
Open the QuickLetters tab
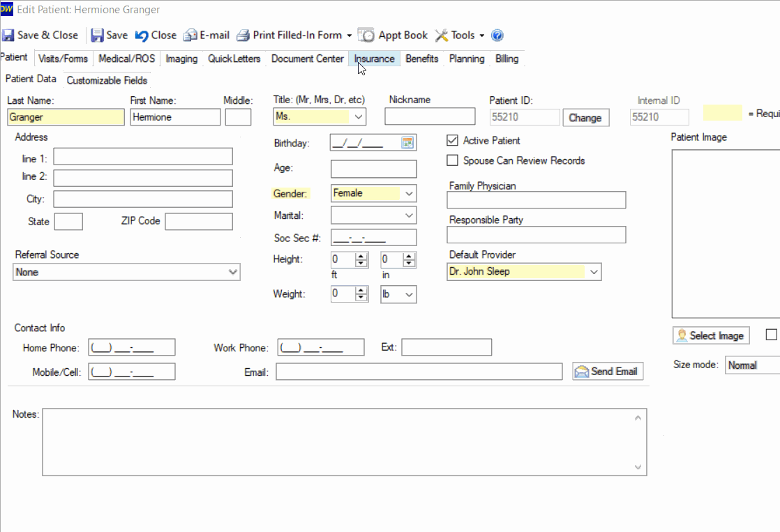point(234,59)
